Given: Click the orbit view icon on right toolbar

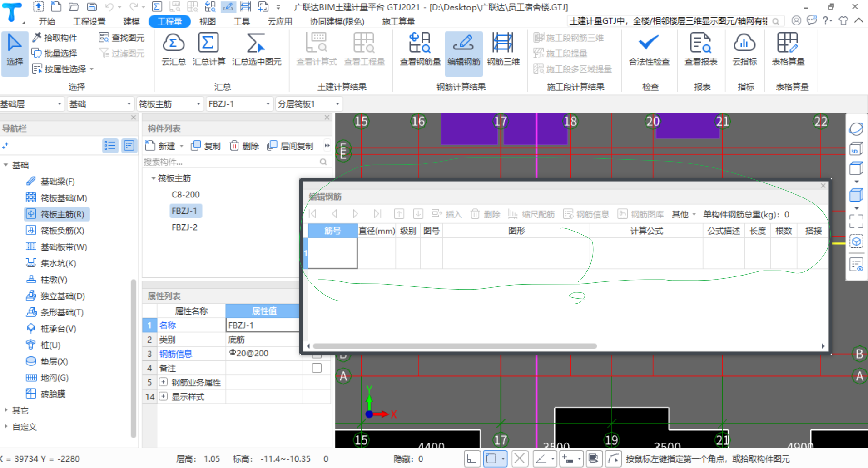Looking at the screenshot, I should point(856,129).
